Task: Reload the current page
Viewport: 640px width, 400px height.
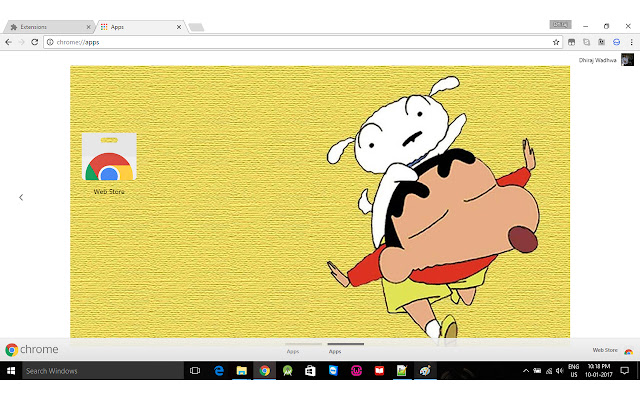Action: [x=35, y=42]
